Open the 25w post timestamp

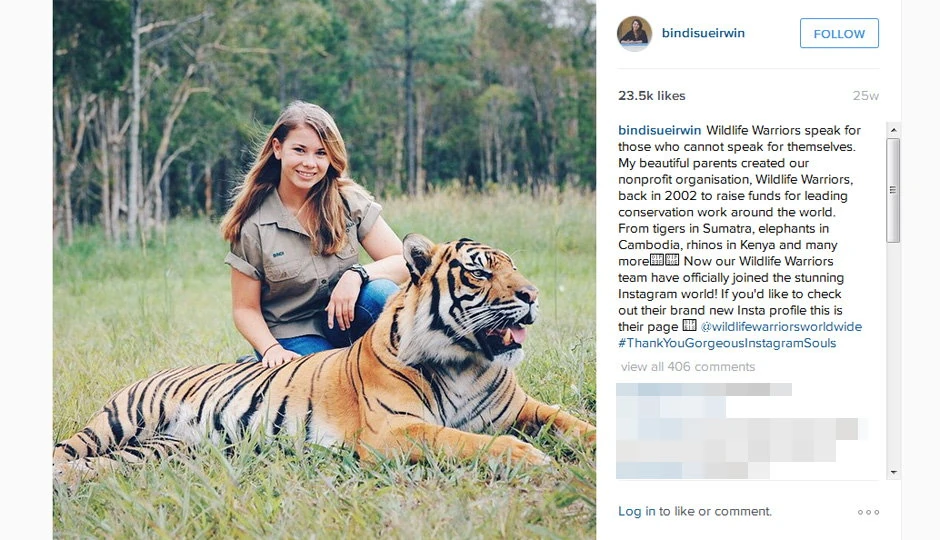coord(865,96)
